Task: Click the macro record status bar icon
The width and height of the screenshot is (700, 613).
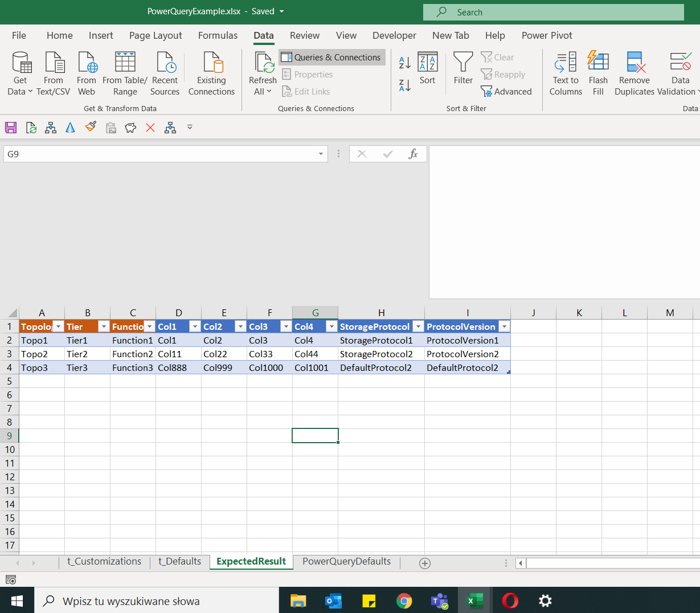Action: 11,579
